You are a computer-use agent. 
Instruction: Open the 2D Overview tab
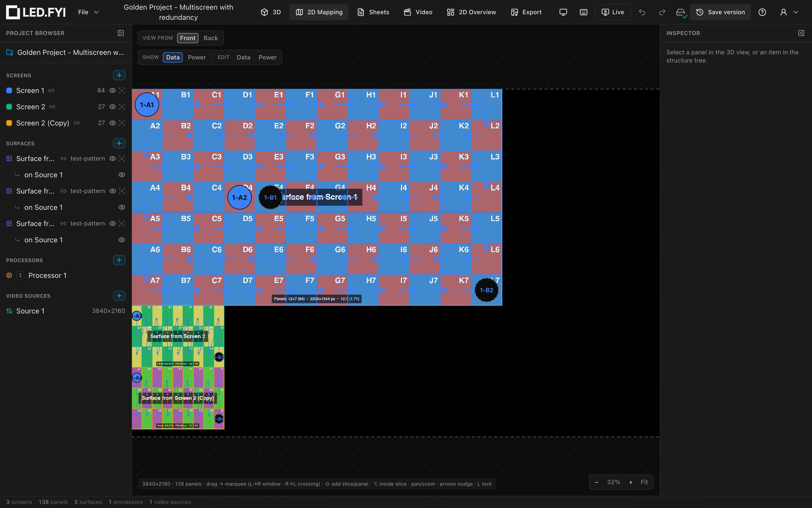pyautogui.click(x=471, y=12)
